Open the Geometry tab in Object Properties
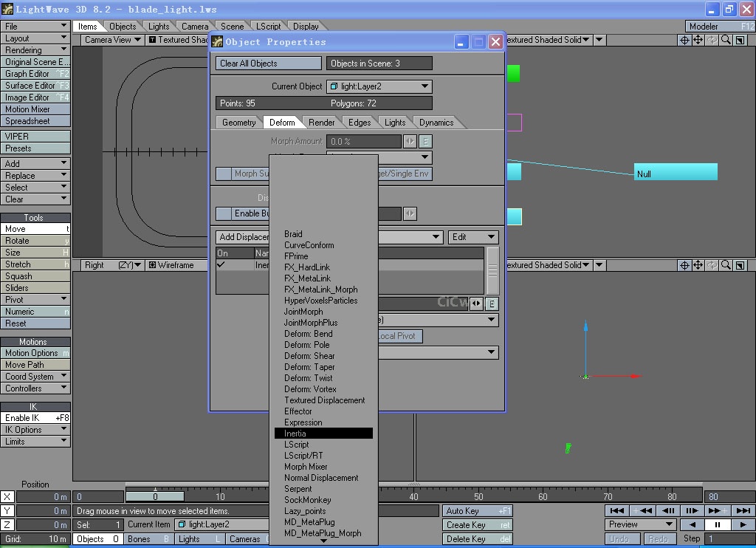This screenshot has width=756, height=548. pos(238,123)
